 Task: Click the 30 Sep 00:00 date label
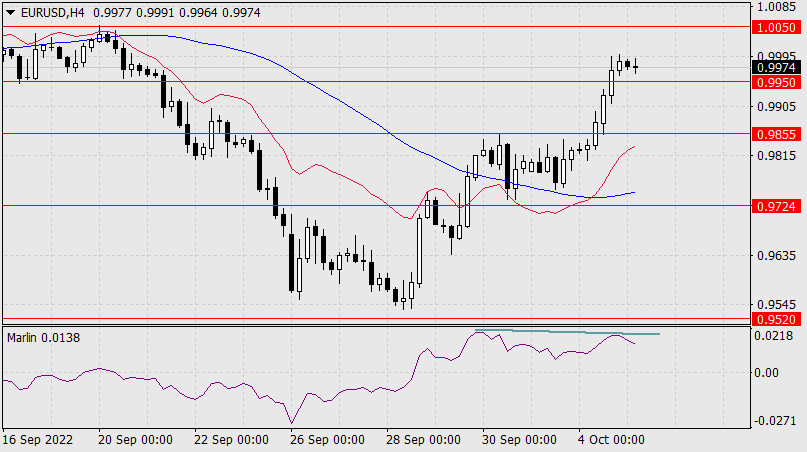[519, 440]
